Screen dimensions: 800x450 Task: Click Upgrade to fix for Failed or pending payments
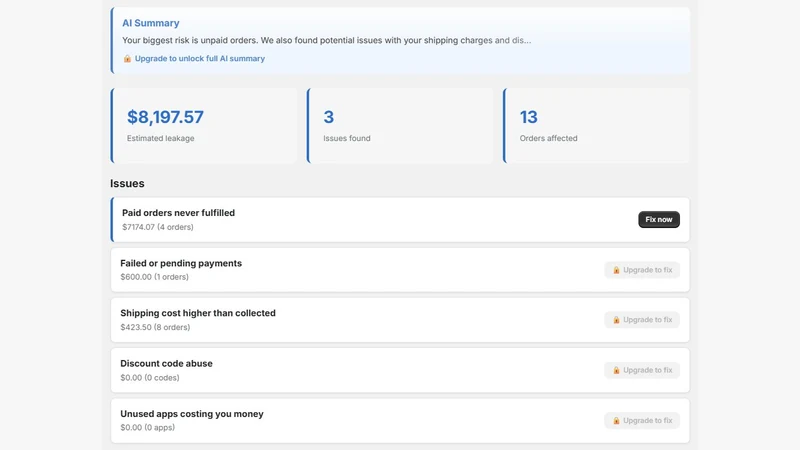tap(642, 270)
